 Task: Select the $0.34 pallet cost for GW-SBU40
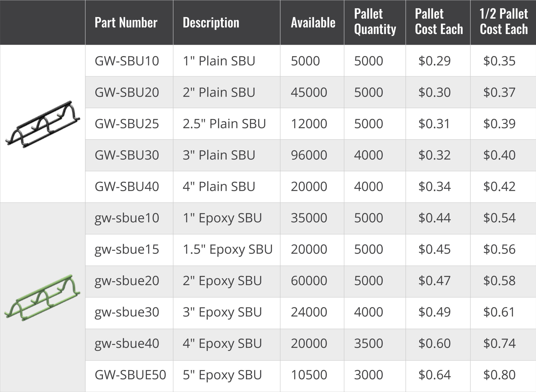(434, 187)
